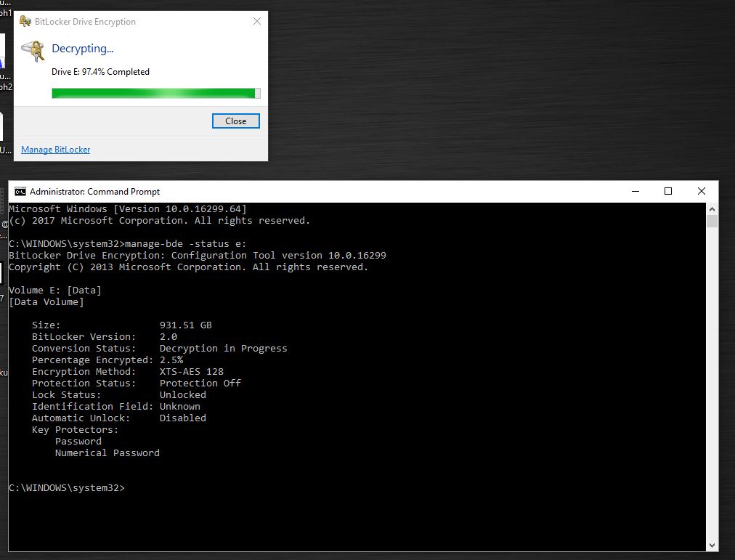This screenshot has height=560, width=735.
Task: Click the 'Copyright (C) 2013 Microsoft Corporation' line
Action: [188, 267]
